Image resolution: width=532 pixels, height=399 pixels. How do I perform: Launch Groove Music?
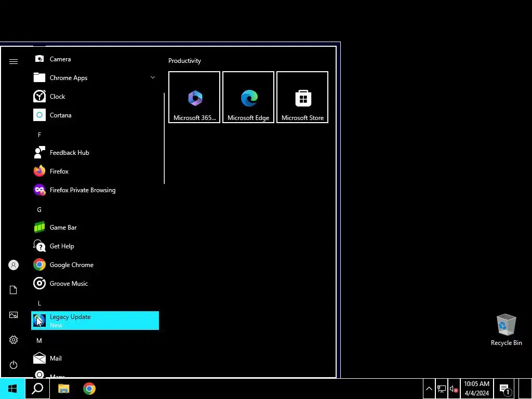pyautogui.click(x=95, y=283)
